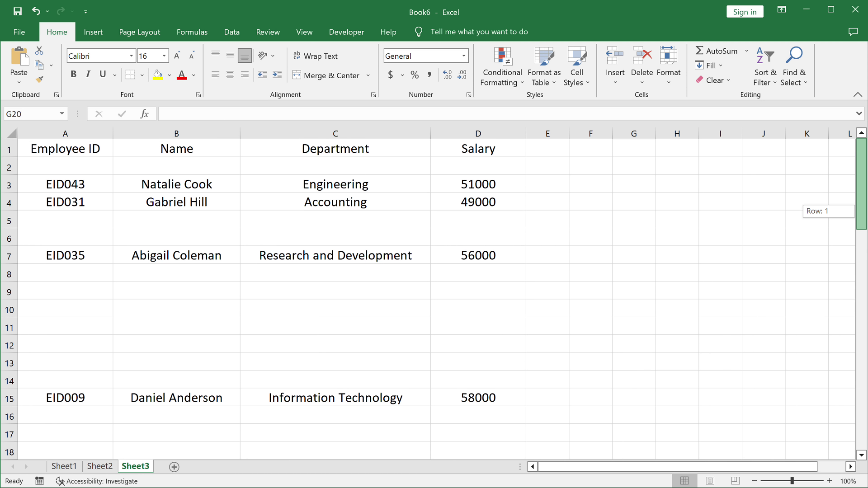Switch to the Sheet2 worksheet tab
This screenshot has height=488, width=868.
99,466
